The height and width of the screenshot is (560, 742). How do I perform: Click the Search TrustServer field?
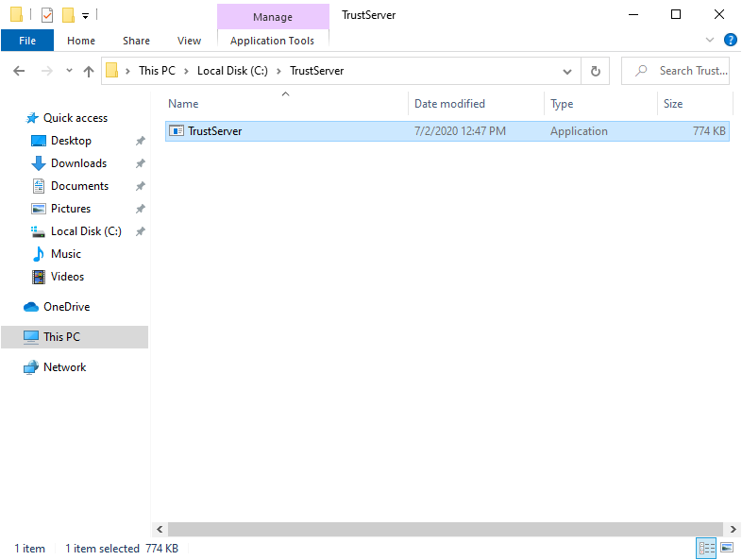click(x=675, y=71)
